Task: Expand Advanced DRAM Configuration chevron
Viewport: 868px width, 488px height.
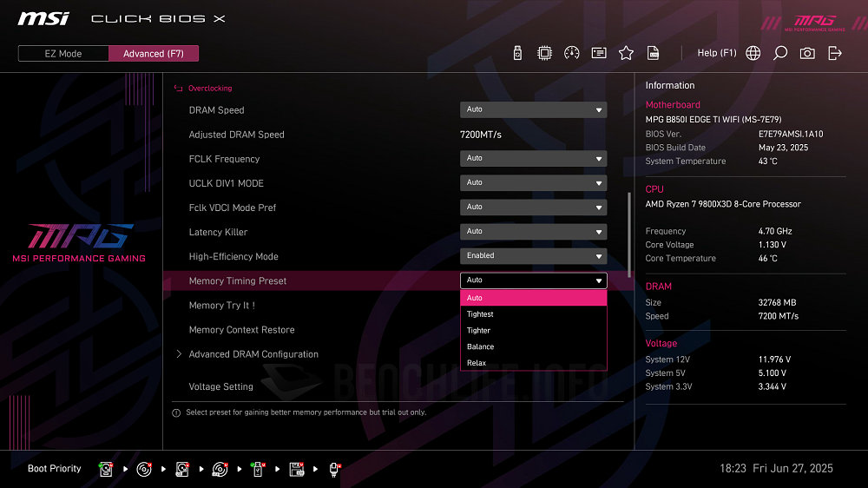Action: coord(179,354)
